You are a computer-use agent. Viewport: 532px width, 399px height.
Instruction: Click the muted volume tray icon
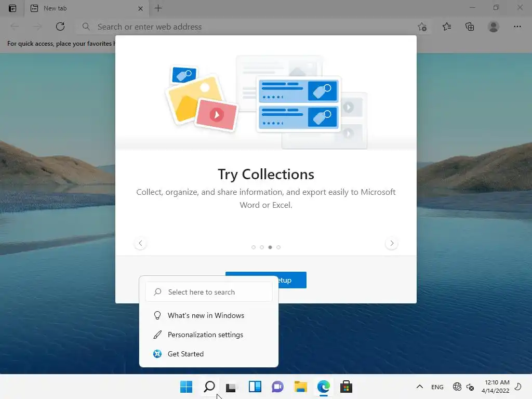(x=470, y=387)
